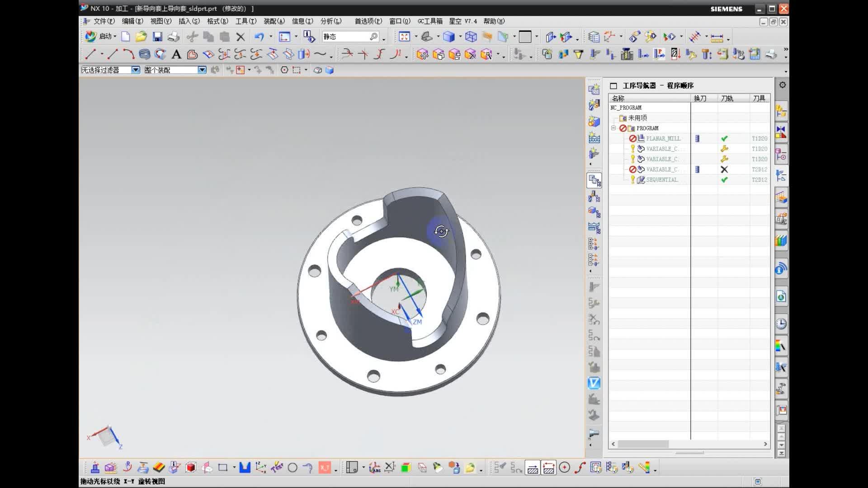Select the Text 'A' tool
Image resolution: width=868 pixels, height=488 pixels.
pyautogui.click(x=176, y=55)
